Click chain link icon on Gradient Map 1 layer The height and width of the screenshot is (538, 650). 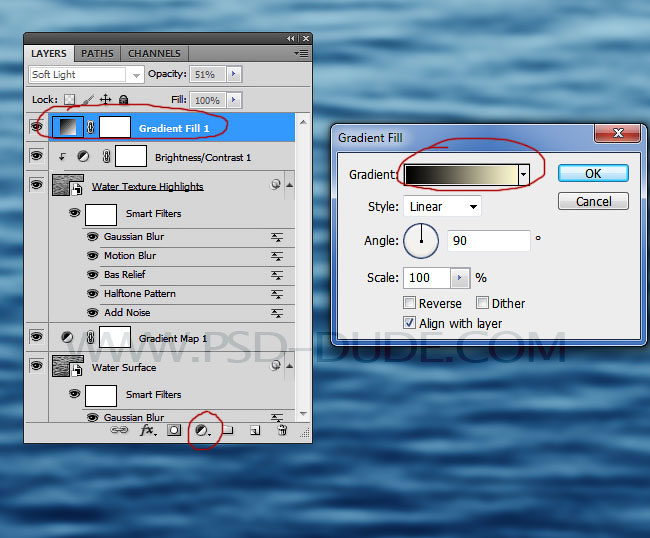[90, 338]
